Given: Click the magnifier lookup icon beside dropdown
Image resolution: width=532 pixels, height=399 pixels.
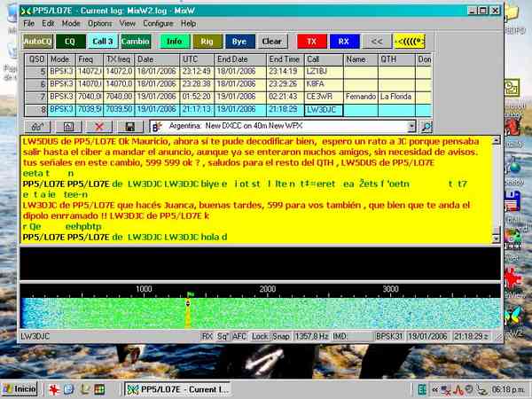Looking at the screenshot, I should (x=426, y=127).
